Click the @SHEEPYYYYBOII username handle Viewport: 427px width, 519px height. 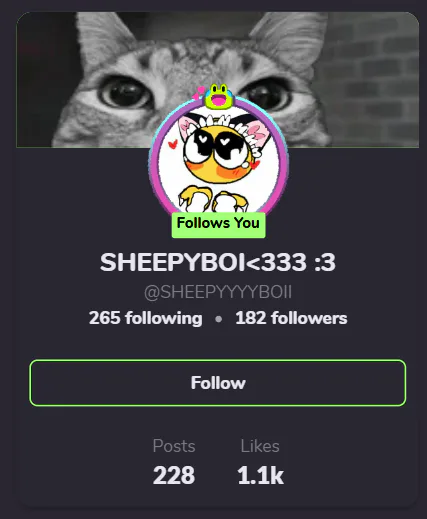pyautogui.click(x=218, y=292)
